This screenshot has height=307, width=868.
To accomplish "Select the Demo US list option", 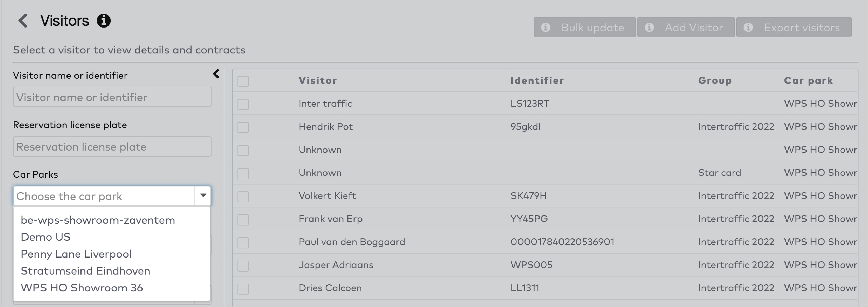I will point(45,237).
